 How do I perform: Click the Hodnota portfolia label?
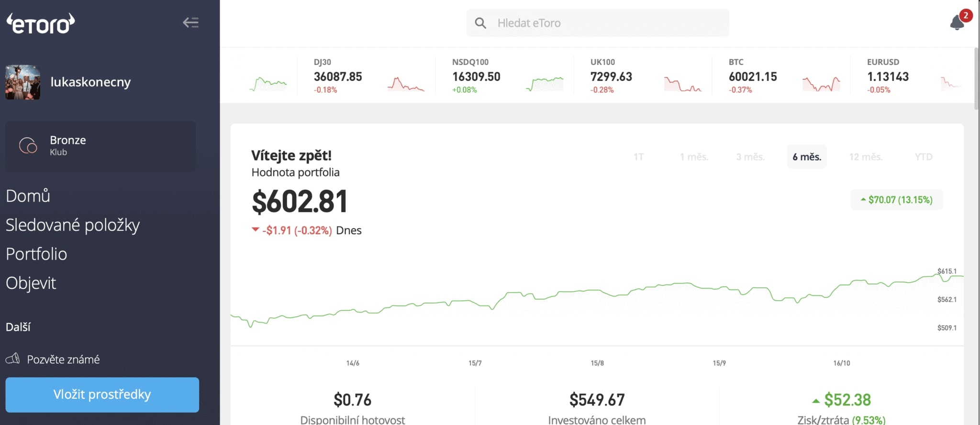pyautogui.click(x=295, y=173)
